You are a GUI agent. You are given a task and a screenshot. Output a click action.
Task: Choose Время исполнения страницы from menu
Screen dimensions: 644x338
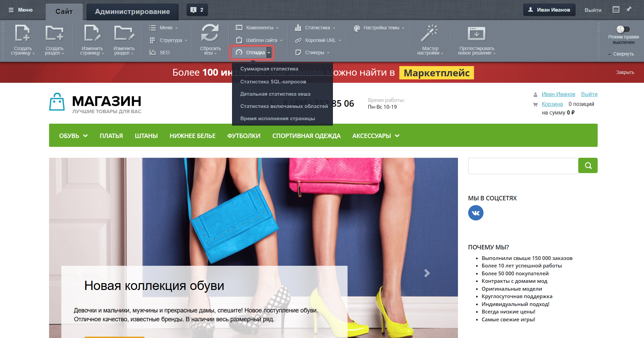277,119
